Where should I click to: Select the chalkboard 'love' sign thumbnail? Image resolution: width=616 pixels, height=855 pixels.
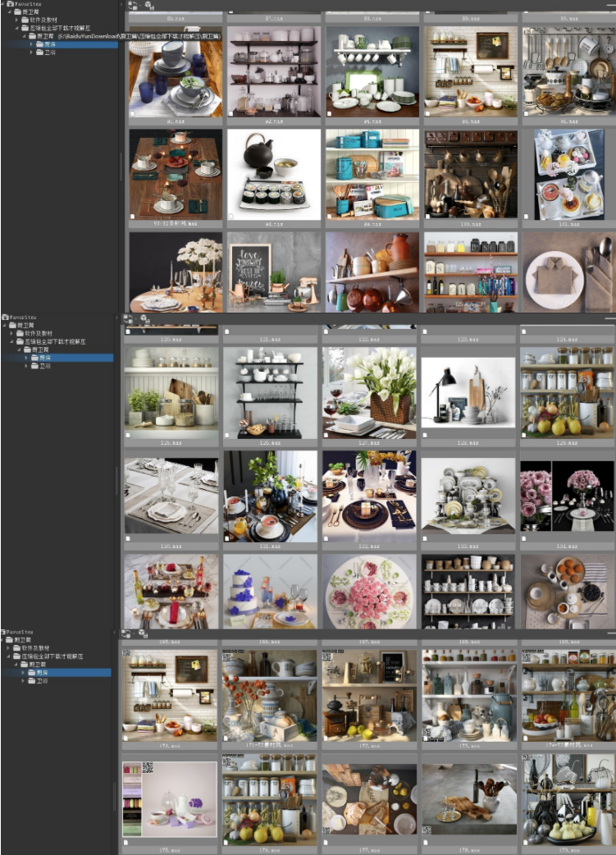[274, 272]
